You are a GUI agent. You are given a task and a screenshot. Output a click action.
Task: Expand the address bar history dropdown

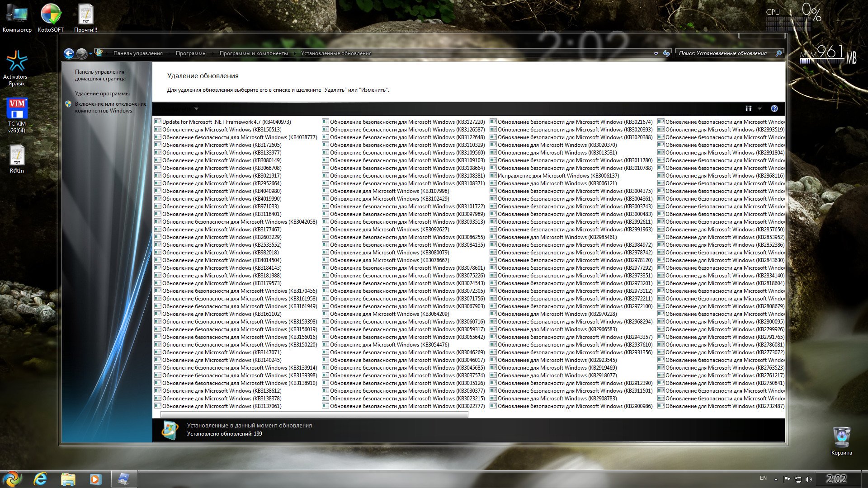[x=656, y=53]
